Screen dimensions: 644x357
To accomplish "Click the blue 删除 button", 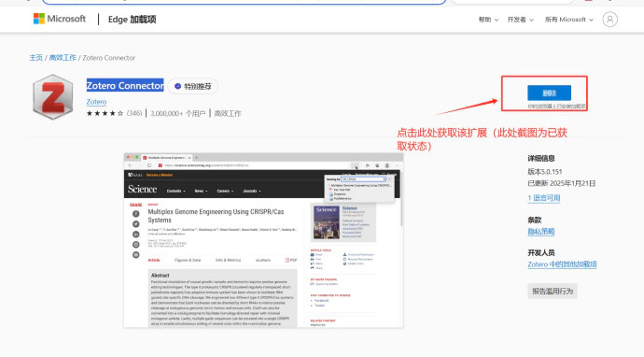I will tap(549, 93).
